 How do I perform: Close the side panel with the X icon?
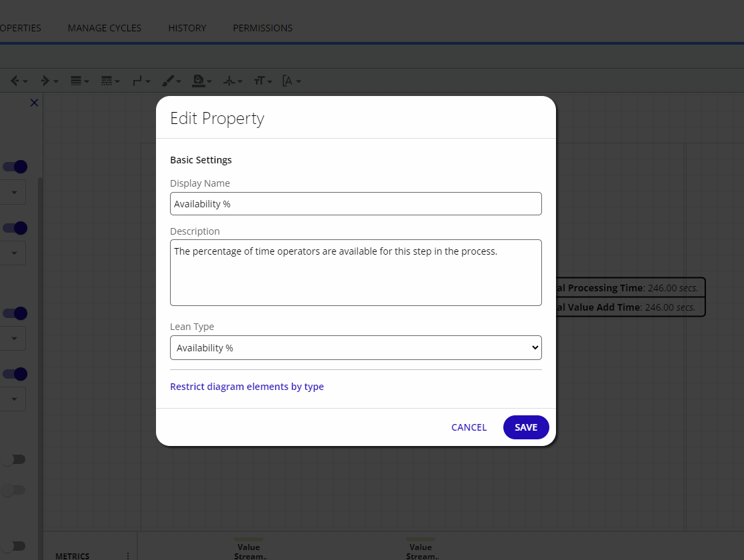click(35, 103)
